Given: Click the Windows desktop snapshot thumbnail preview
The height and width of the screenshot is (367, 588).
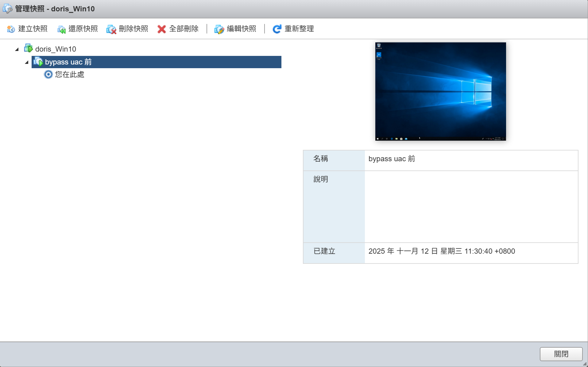Looking at the screenshot, I should click(x=440, y=91).
